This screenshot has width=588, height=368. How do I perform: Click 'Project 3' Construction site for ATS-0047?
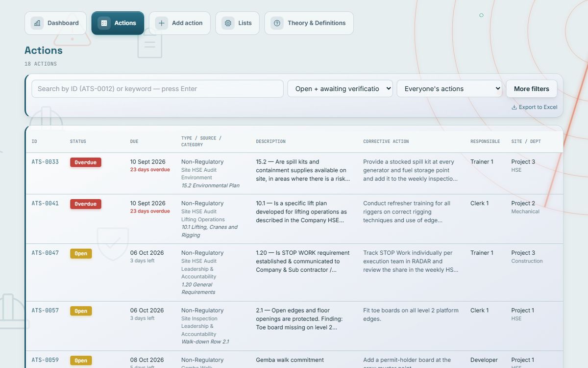tap(523, 253)
